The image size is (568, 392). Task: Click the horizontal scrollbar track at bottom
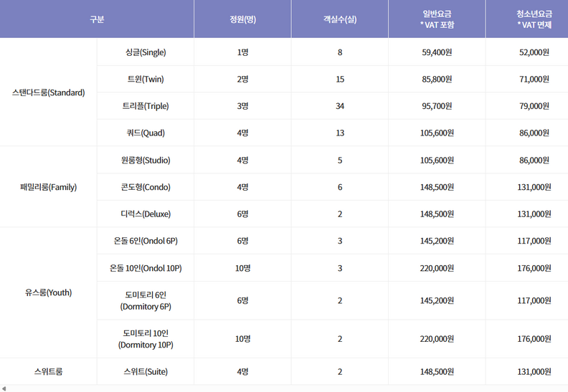[287, 388]
